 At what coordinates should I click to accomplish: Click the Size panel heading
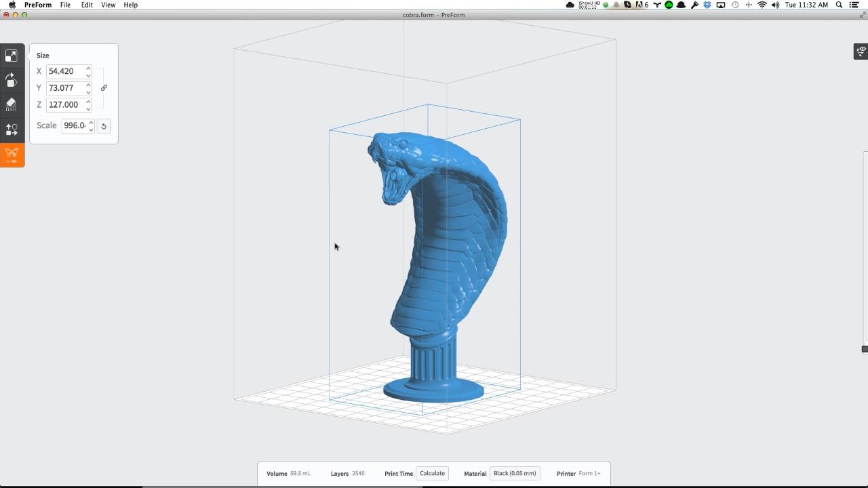(43, 56)
